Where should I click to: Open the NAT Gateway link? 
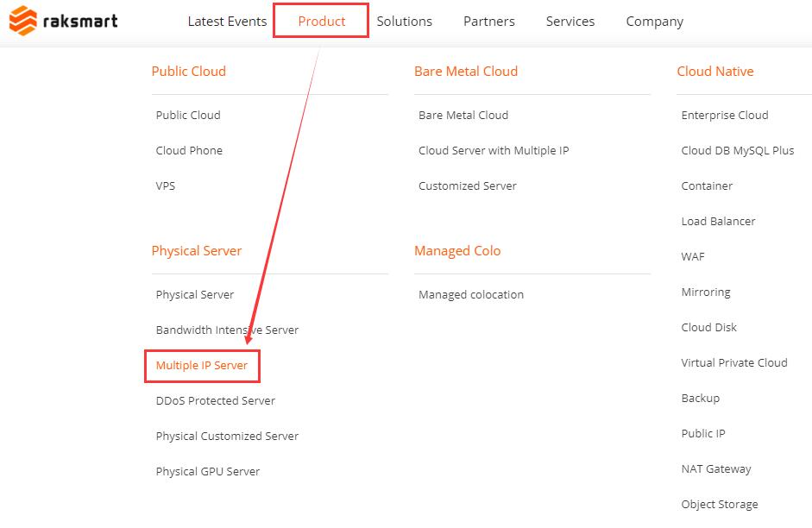point(715,469)
